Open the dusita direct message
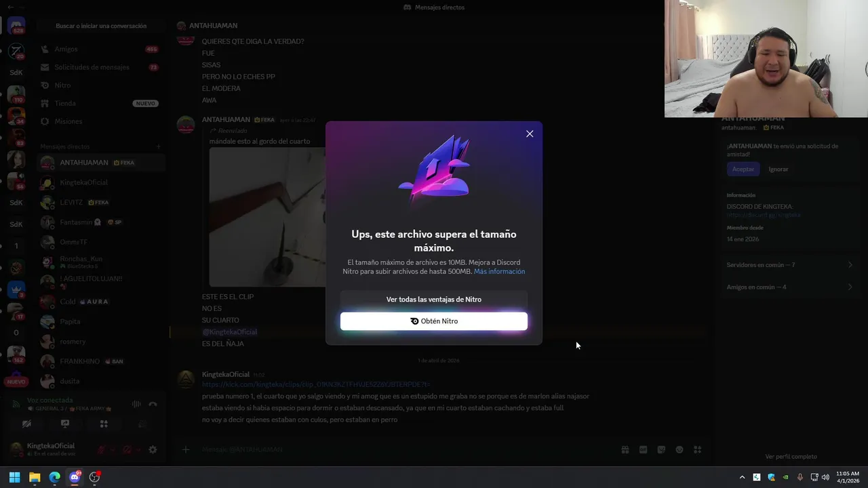 coord(102,381)
